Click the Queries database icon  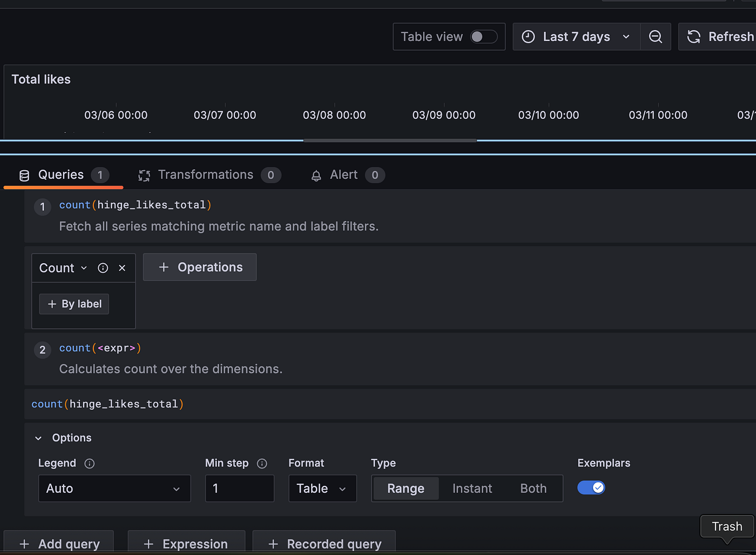pos(24,175)
